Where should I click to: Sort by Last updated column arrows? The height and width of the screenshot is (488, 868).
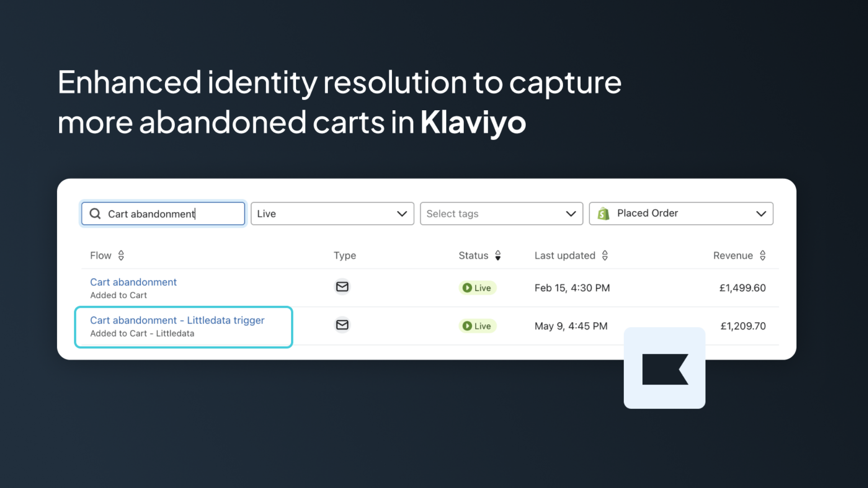click(x=605, y=256)
